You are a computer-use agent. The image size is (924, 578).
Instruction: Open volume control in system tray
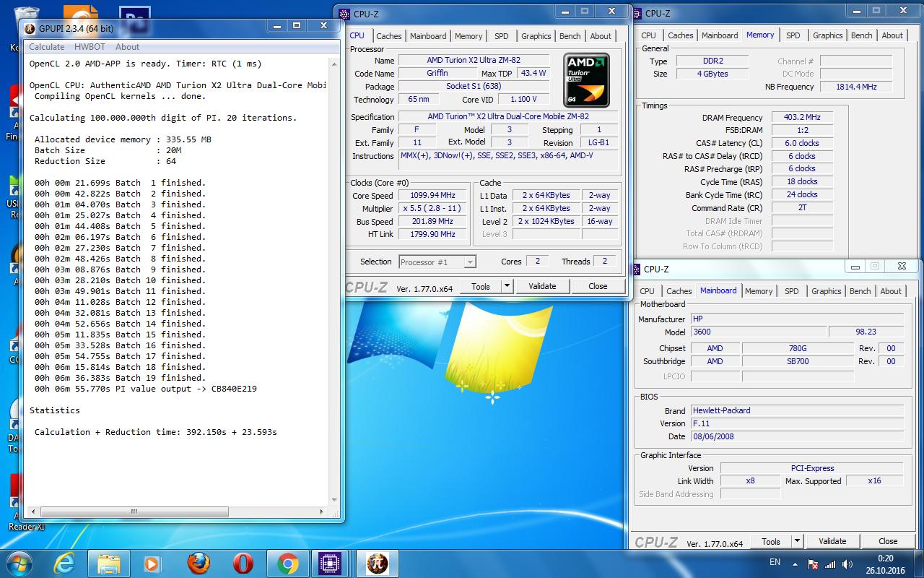tap(847, 564)
